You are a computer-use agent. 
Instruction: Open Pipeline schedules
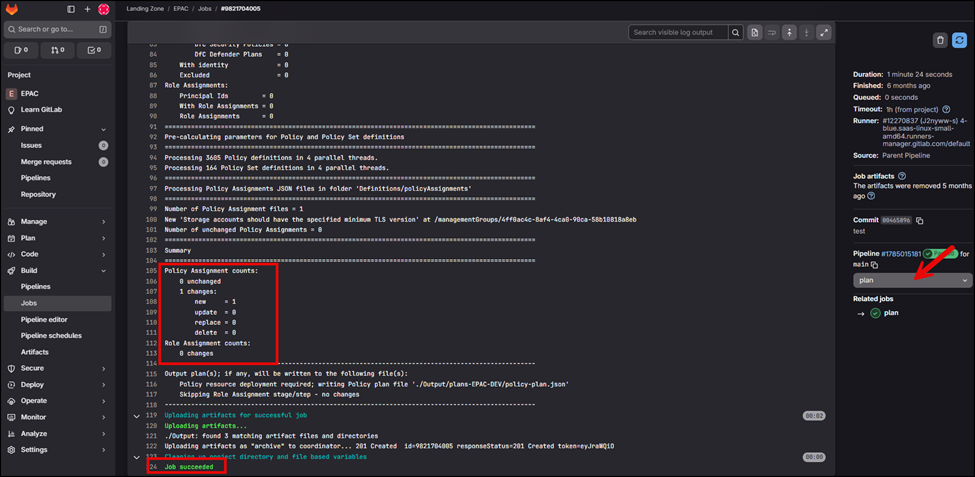58,336
